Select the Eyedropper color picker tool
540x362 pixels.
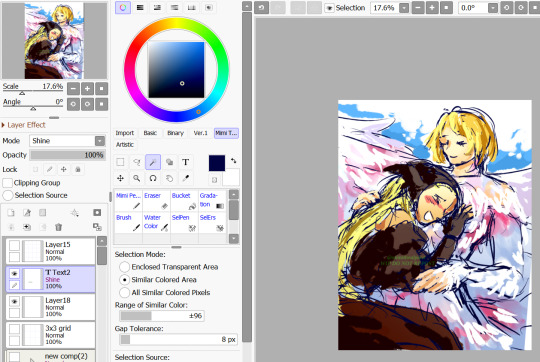(x=186, y=178)
